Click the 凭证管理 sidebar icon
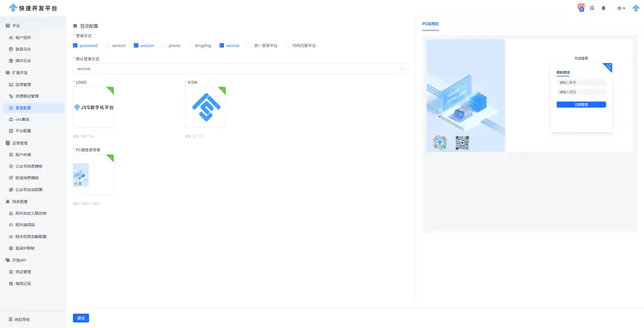 click(11, 272)
